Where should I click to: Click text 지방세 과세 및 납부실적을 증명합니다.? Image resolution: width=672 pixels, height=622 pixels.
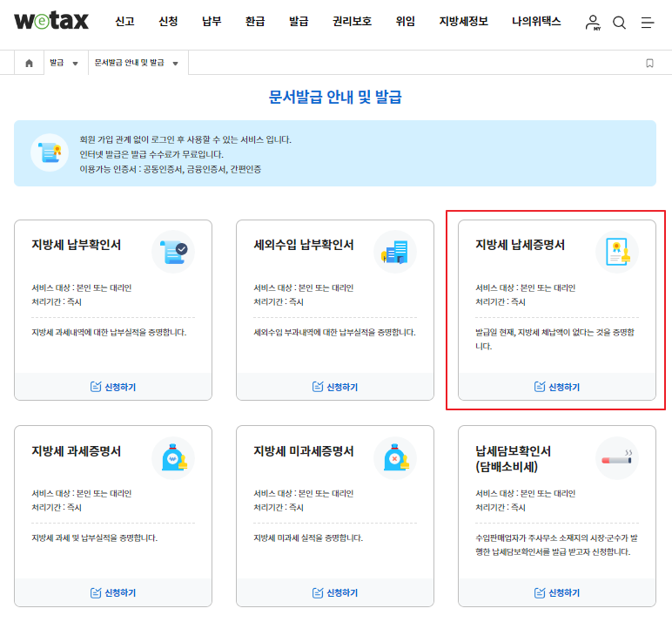tap(94, 537)
